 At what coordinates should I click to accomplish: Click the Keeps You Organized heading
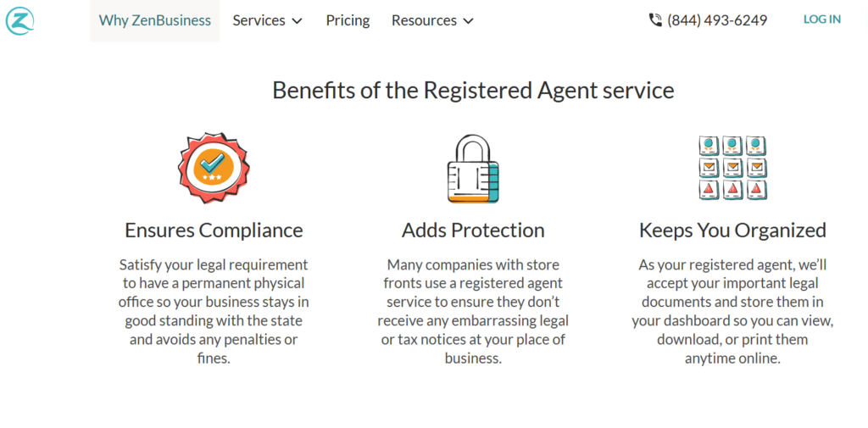[x=732, y=230]
